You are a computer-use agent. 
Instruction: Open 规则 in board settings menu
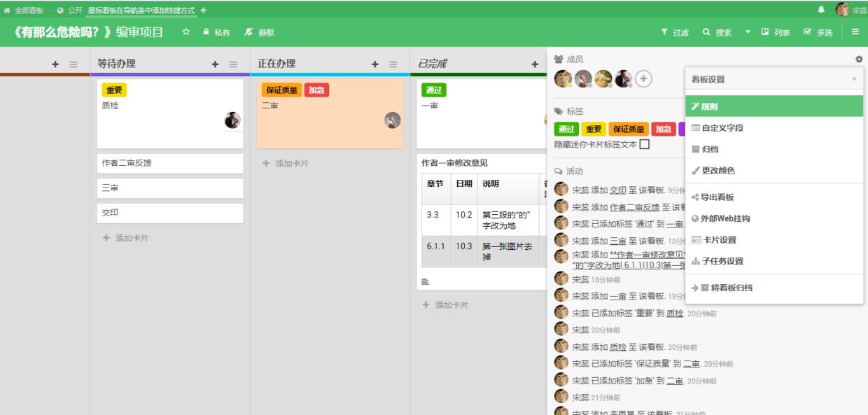[774, 106]
